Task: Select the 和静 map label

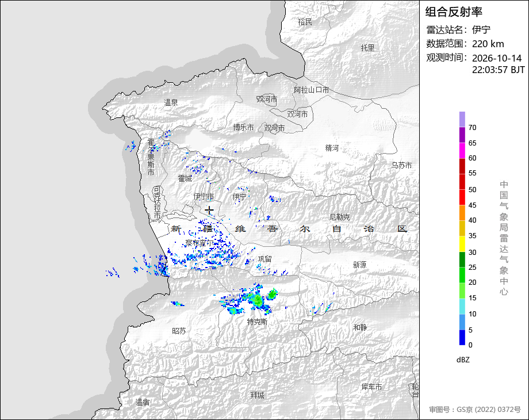Action: click(360, 327)
